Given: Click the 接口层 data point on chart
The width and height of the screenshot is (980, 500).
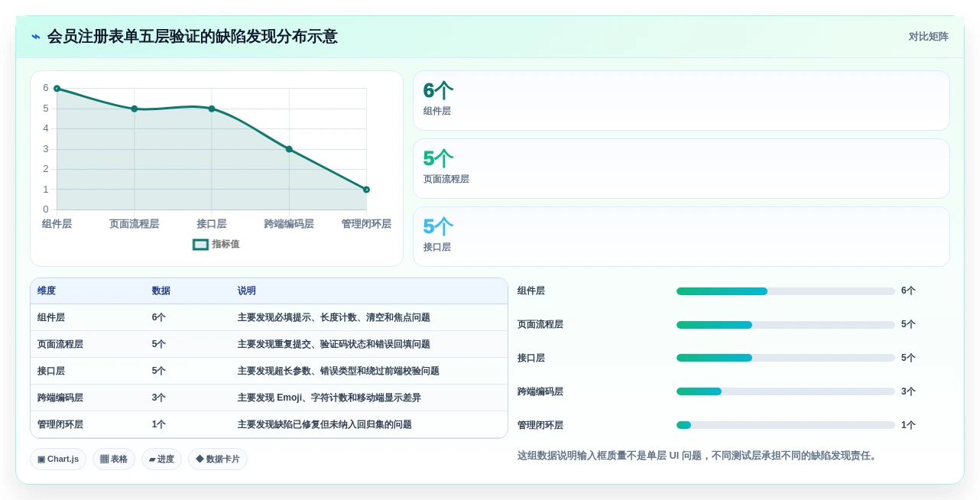Looking at the screenshot, I should pos(212,109).
